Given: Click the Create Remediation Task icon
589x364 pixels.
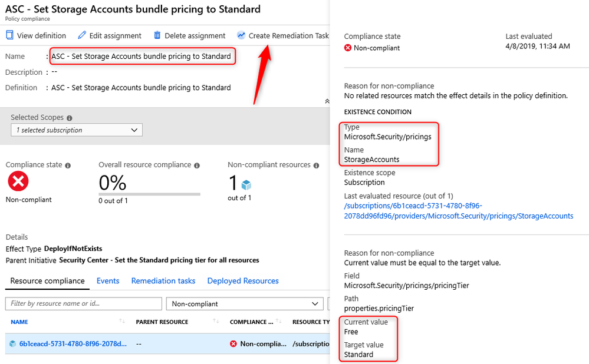Looking at the screenshot, I should tap(241, 35).
